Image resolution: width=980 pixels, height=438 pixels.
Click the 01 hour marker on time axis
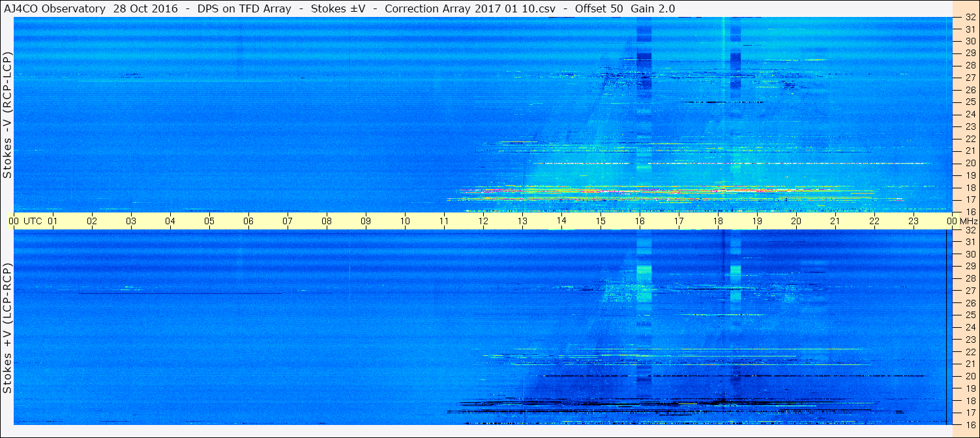53,222
